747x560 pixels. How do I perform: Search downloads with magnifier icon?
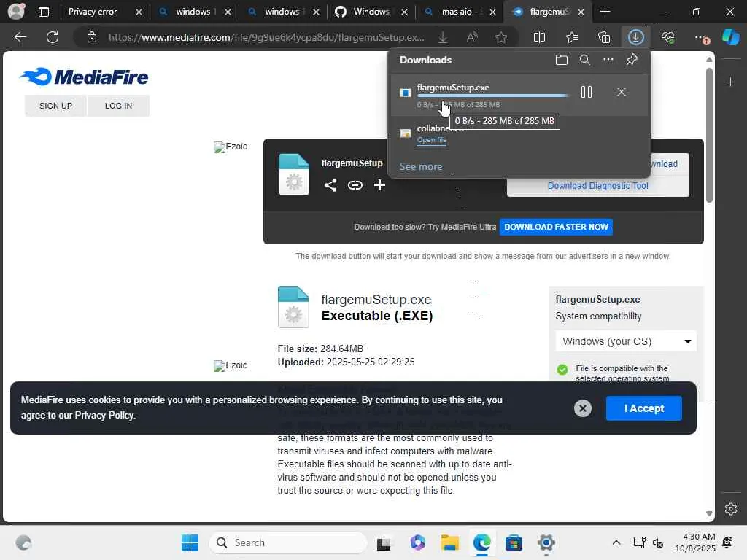click(584, 60)
